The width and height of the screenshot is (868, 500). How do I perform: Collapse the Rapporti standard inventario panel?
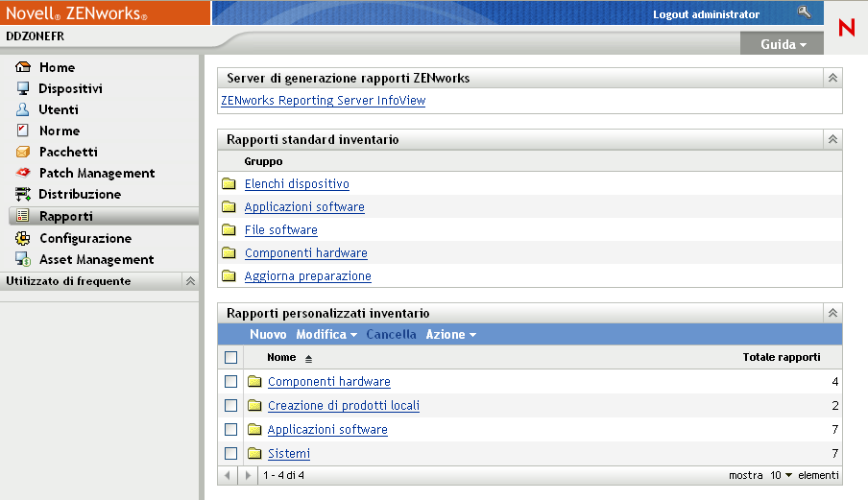pyautogui.click(x=833, y=140)
